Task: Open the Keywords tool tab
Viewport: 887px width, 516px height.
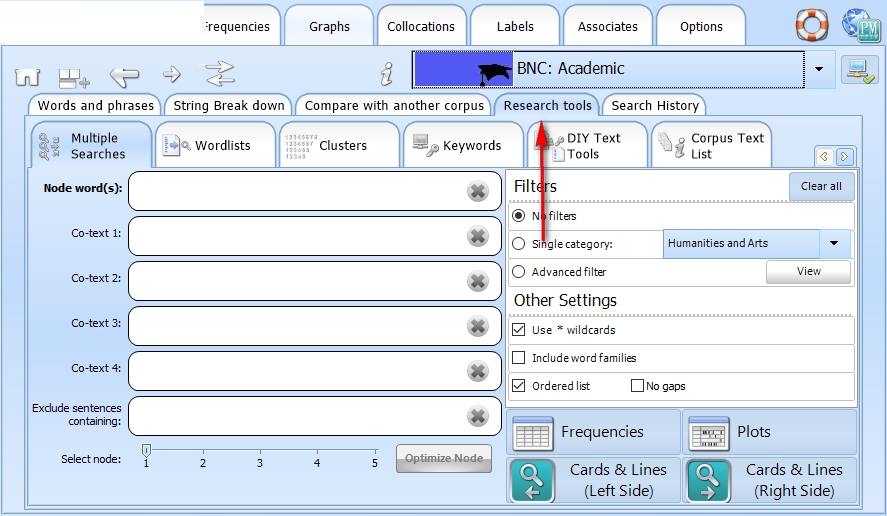Action: tap(463, 145)
